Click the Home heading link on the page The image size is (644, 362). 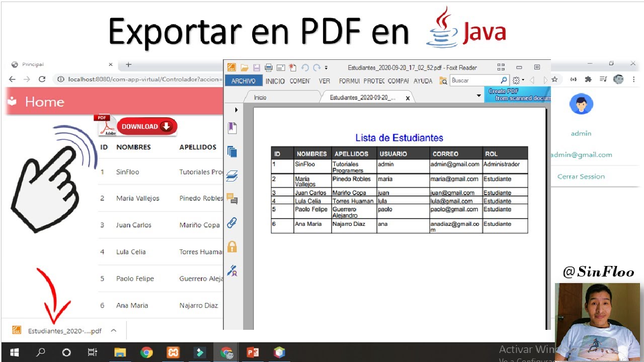coord(45,102)
